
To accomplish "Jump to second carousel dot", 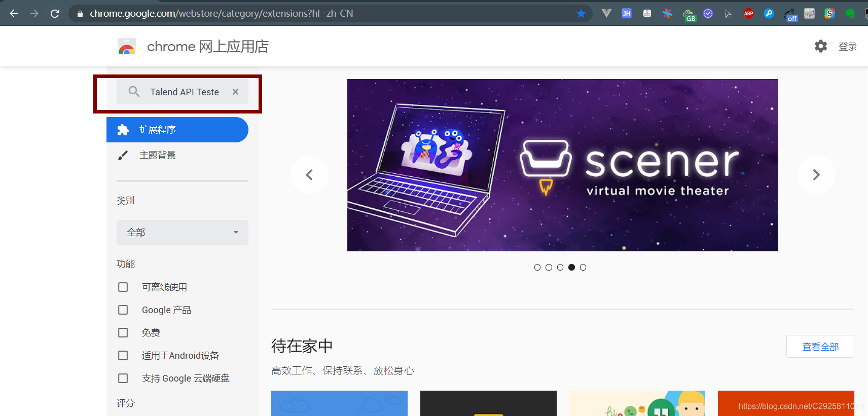I will pyautogui.click(x=549, y=268).
